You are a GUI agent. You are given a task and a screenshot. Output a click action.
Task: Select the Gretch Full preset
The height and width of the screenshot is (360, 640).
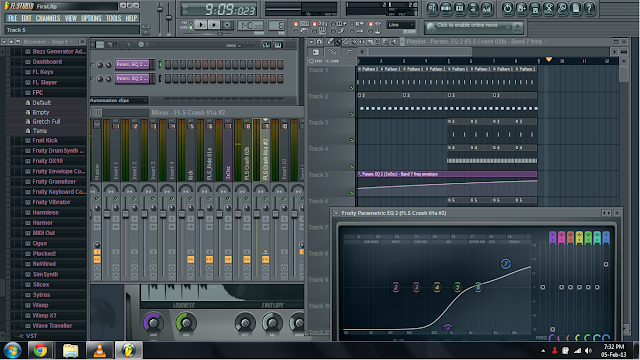46,122
